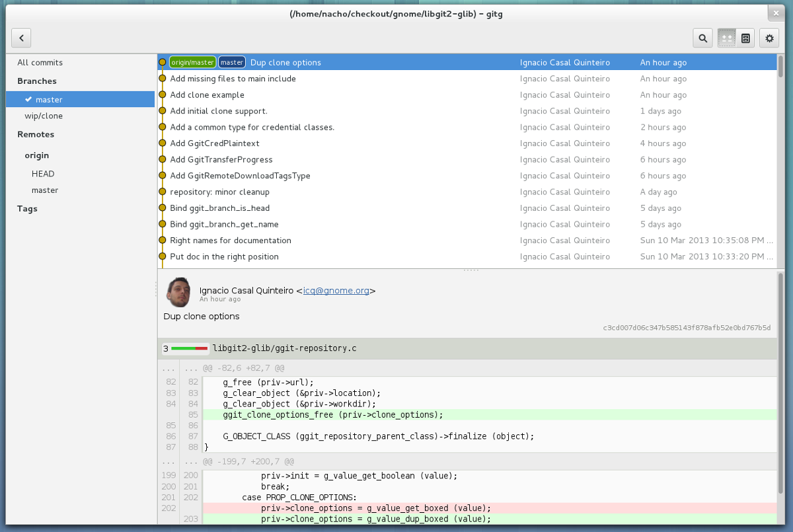Collapse the origin remote
The width and height of the screenshot is (793, 532).
pyautogui.click(x=36, y=155)
